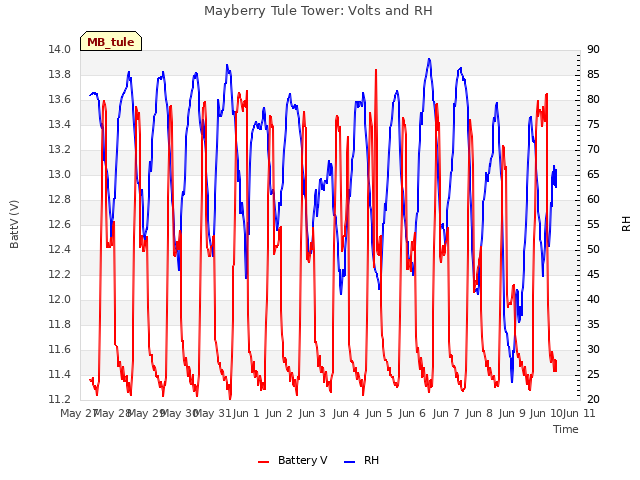Click the Jun 8 date tick label
Screen dimensions: 640x480
click(x=479, y=414)
